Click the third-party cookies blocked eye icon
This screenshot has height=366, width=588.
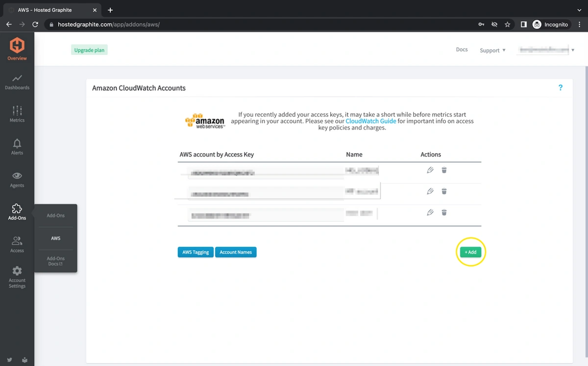pyautogui.click(x=494, y=24)
